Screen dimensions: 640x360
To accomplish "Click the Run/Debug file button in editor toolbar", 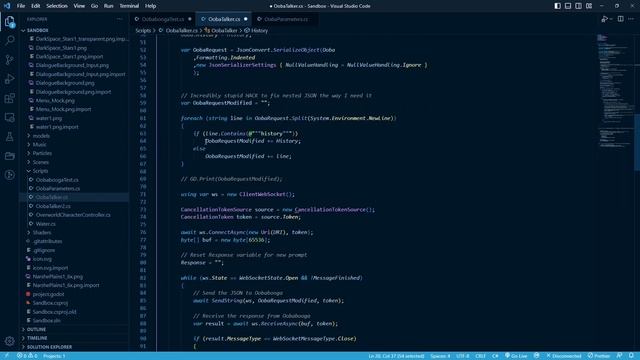I will [604, 19].
